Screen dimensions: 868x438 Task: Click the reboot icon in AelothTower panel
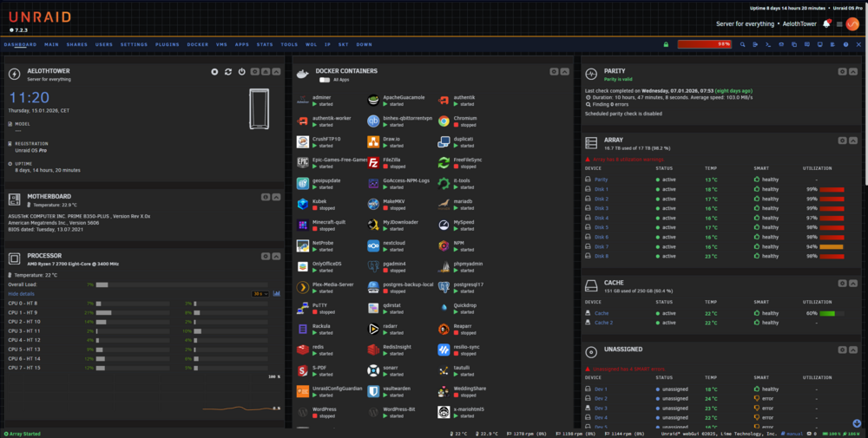coord(228,72)
